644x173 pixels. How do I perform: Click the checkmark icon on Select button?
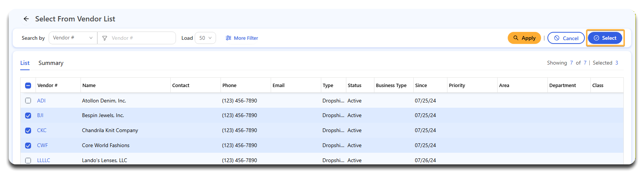tap(596, 38)
